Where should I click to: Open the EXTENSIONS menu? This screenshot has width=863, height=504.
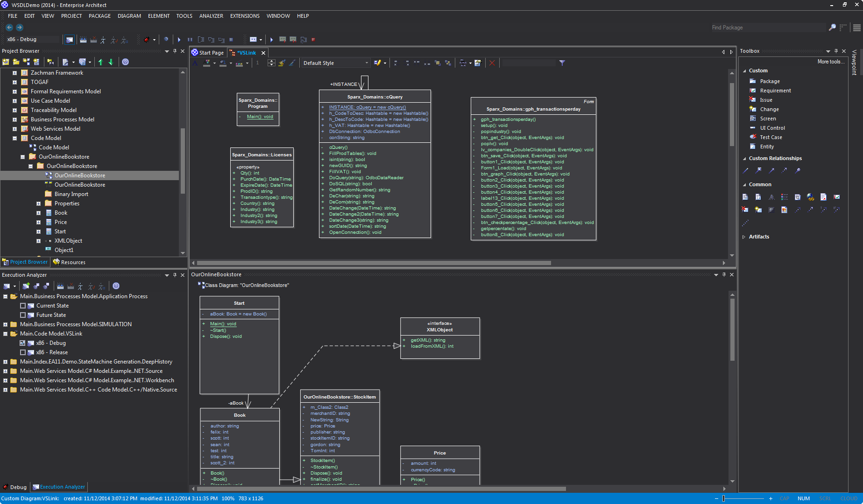[x=245, y=16]
